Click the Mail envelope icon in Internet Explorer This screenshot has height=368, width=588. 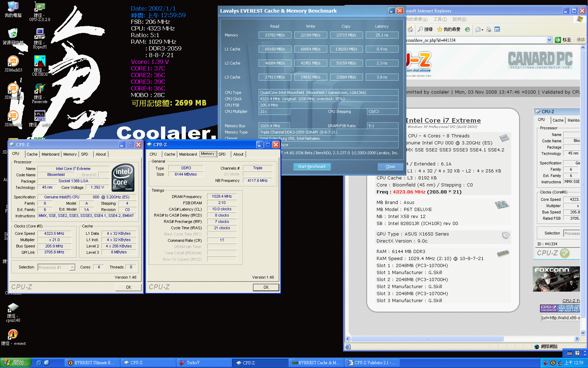pos(478,29)
